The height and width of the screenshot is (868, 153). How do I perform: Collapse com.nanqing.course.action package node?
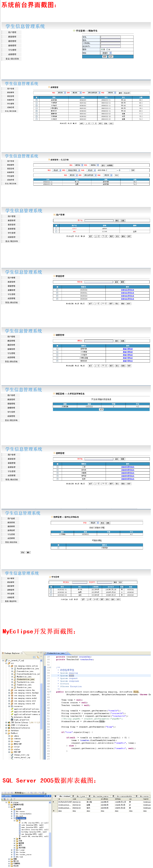9,666
